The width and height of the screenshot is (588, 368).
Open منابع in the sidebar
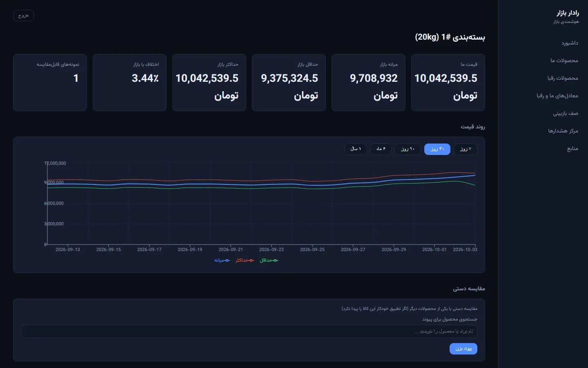tap(572, 148)
